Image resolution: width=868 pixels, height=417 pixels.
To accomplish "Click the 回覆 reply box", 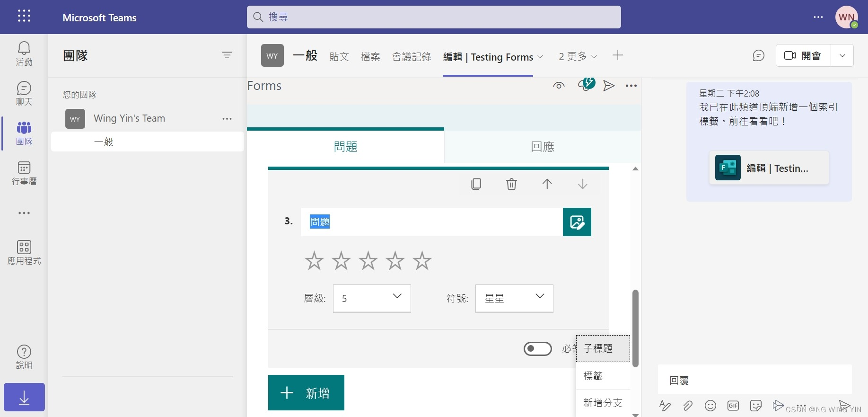I will (754, 380).
